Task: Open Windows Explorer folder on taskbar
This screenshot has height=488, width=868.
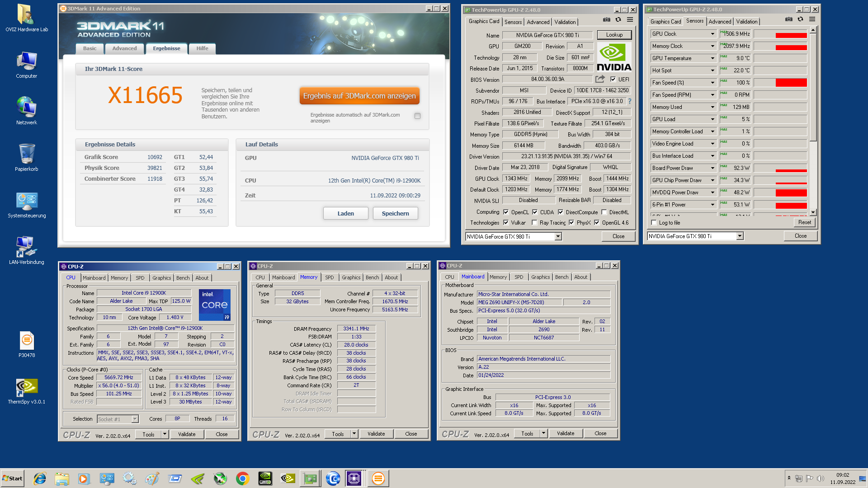Action: point(62,479)
